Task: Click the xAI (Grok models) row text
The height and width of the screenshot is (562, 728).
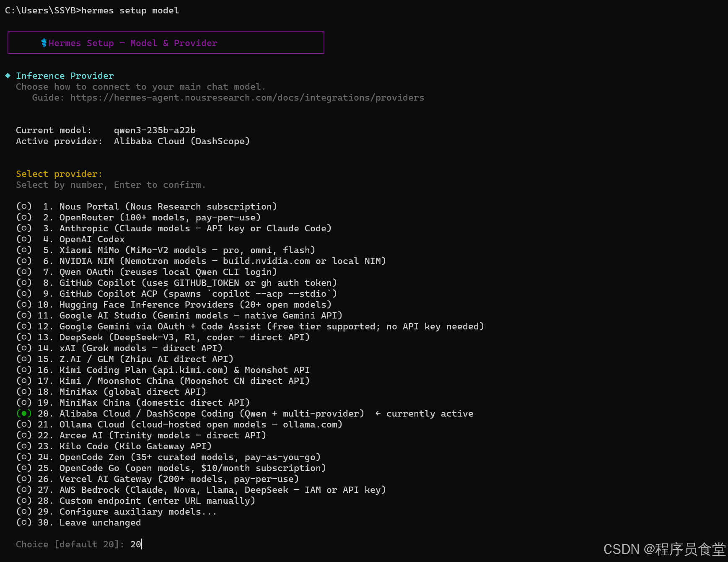Action: [141, 348]
